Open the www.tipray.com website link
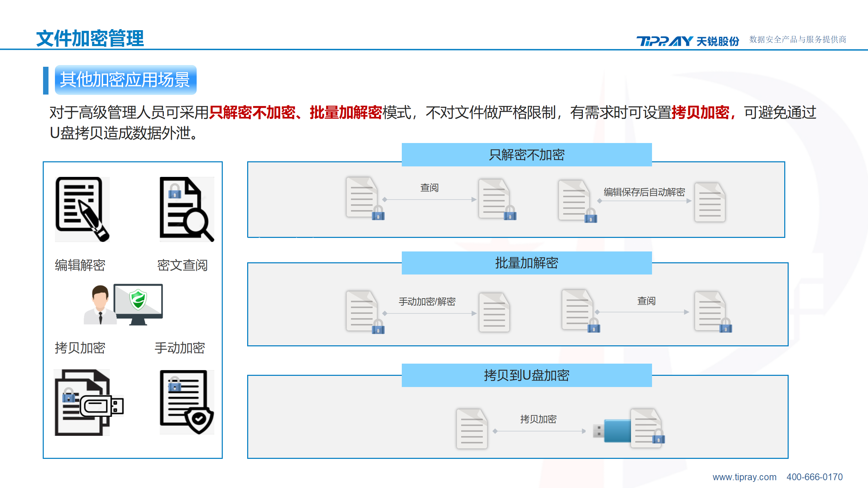Screen dimensions: 868x488 [x=744, y=477]
